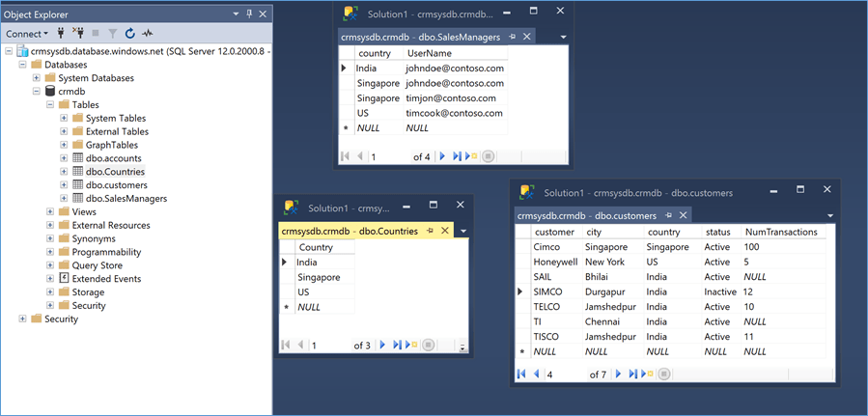868x416 pixels.
Task: Jump to first record in customers grid
Action: point(522,374)
